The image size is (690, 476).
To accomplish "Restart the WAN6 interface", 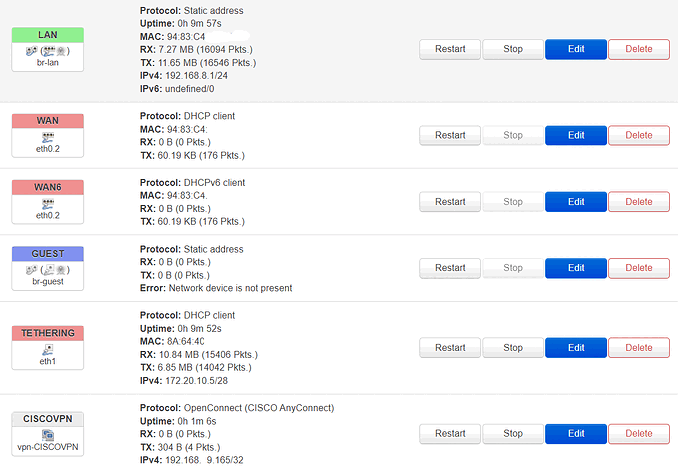I will [450, 201].
